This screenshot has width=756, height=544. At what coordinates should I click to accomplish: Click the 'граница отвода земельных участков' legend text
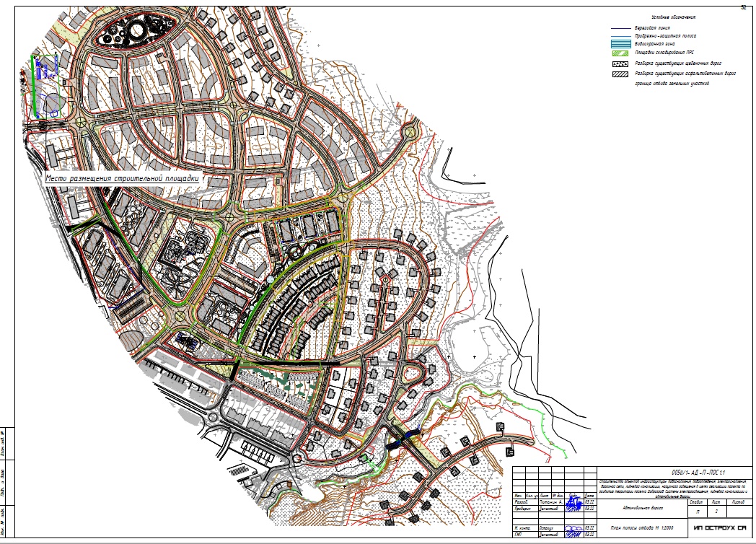coord(671,84)
